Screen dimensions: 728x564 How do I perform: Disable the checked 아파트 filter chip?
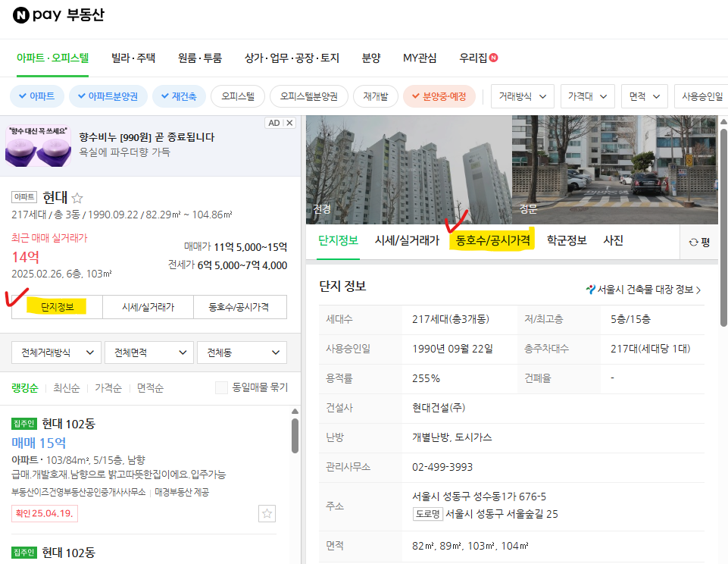click(x=36, y=96)
